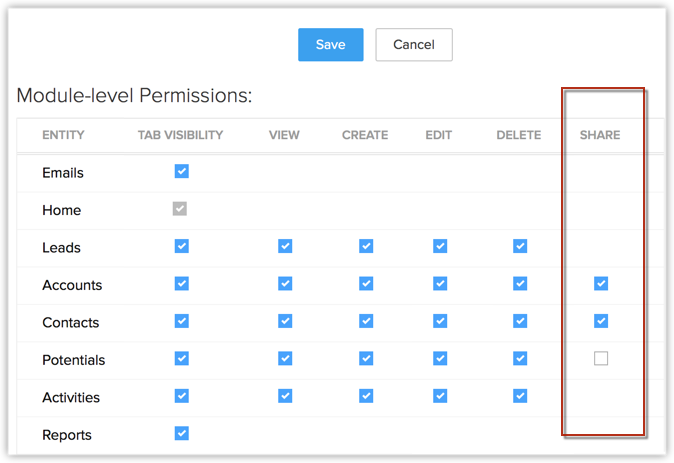This screenshot has height=463, width=674.
Task: Uncheck Accounts view permission
Action: (x=285, y=284)
